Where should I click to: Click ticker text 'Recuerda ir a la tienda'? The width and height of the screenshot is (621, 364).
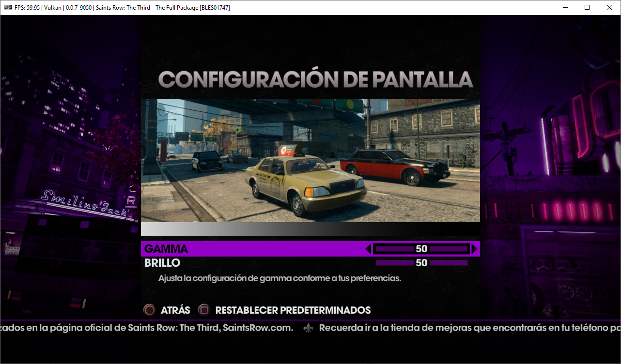[470, 328]
